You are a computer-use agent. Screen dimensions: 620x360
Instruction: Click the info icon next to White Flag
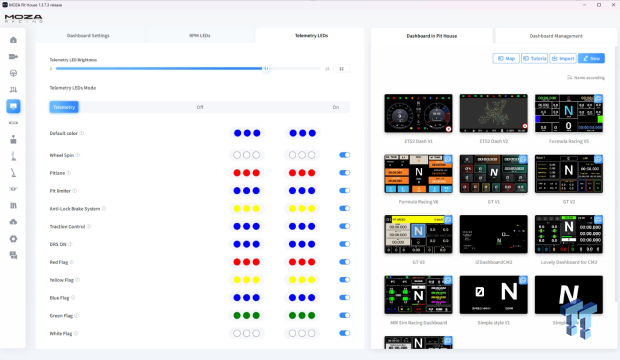[x=76, y=333]
